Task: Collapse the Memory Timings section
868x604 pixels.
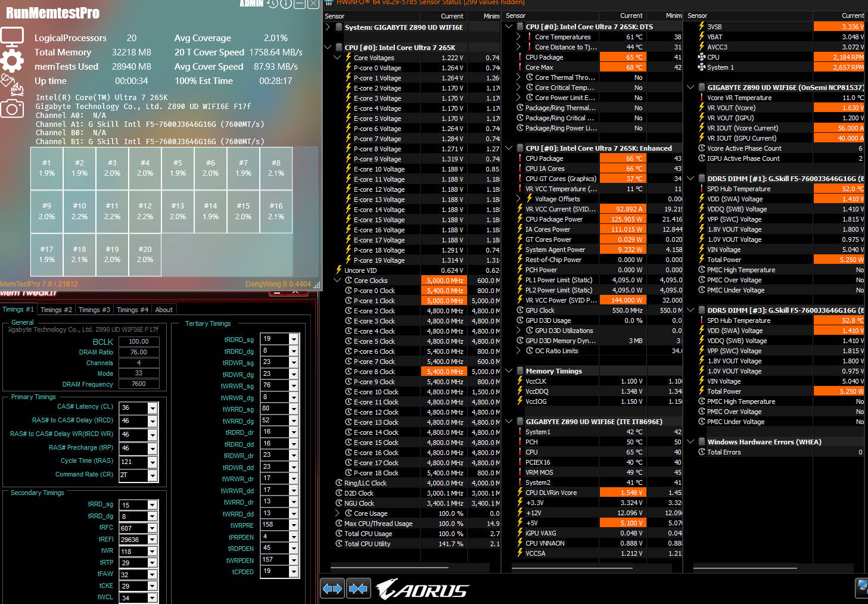Action: click(509, 371)
